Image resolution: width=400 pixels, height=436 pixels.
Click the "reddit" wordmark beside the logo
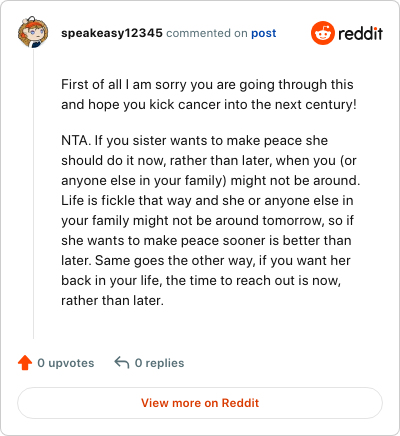pyautogui.click(x=361, y=34)
